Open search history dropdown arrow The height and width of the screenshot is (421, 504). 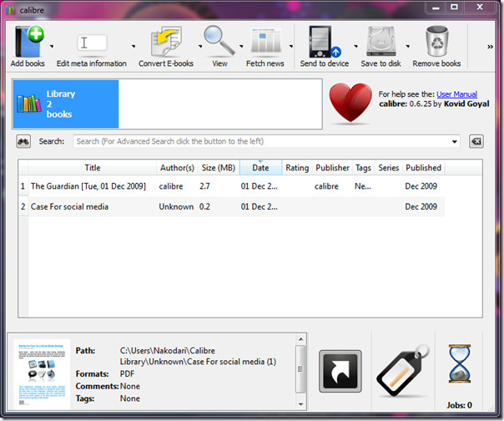tap(455, 142)
